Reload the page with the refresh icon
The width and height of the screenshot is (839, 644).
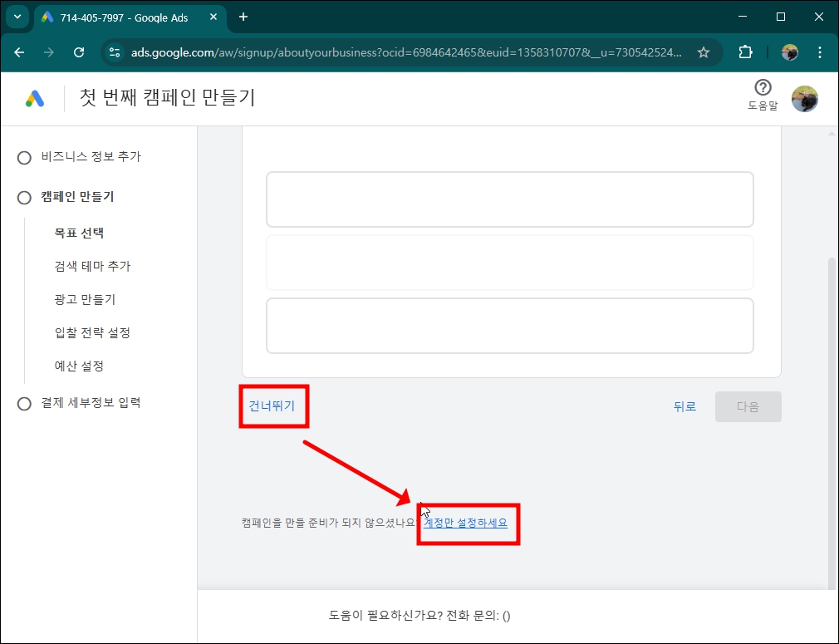pos(79,52)
